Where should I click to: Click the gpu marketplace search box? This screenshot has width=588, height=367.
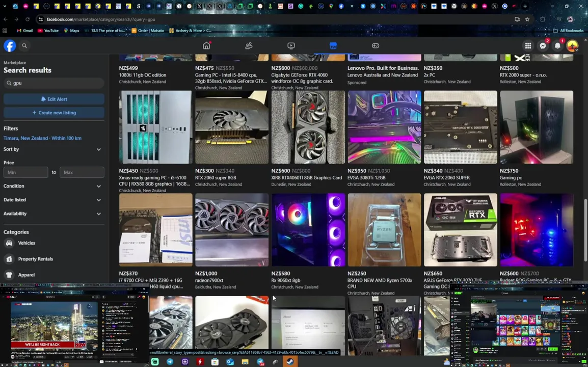[54, 83]
